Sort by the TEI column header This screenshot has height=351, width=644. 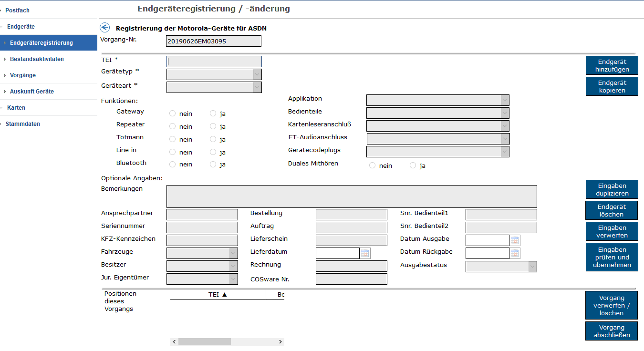(218, 295)
